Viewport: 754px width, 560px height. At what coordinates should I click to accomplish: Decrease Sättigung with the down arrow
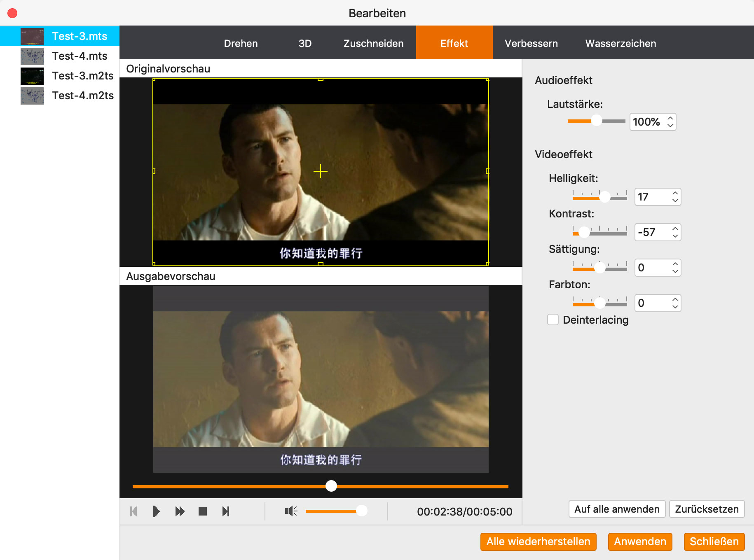[675, 271]
